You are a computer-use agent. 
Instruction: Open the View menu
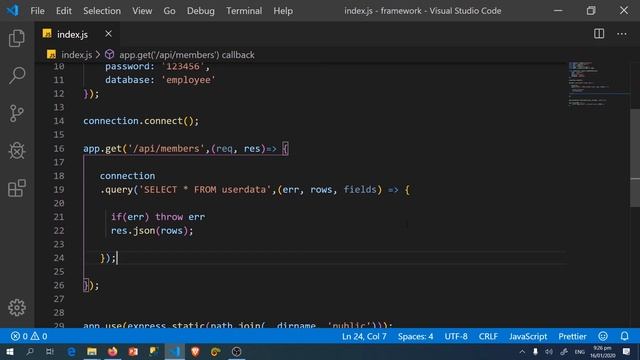(142, 11)
